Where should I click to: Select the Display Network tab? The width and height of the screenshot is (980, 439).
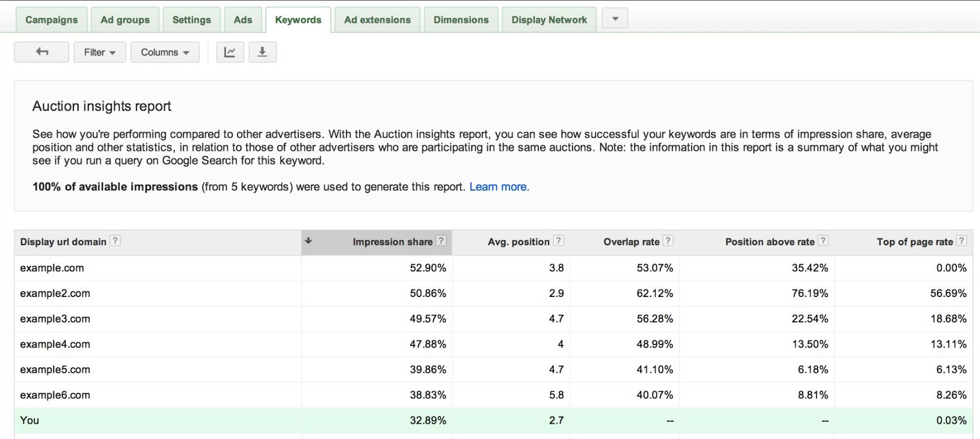point(549,20)
